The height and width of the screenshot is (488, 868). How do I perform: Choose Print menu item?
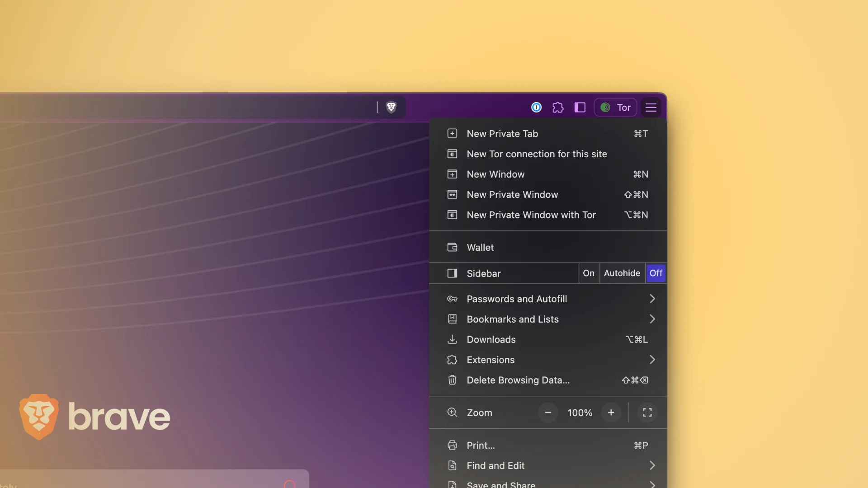pyautogui.click(x=548, y=445)
